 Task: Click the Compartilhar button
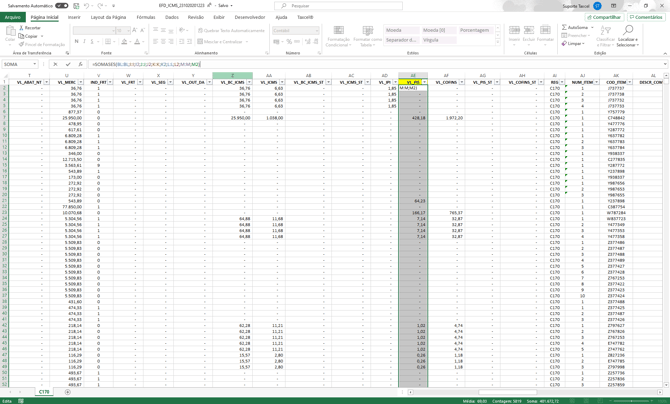click(x=604, y=17)
